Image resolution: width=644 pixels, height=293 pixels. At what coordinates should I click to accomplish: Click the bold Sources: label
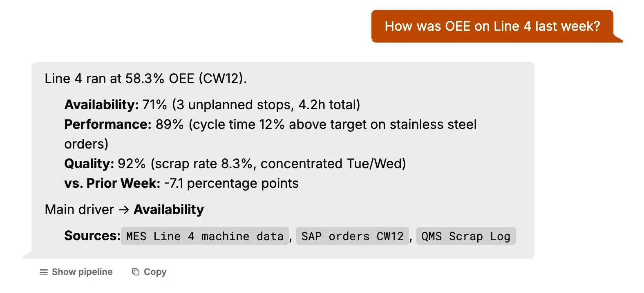pos(92,236)
